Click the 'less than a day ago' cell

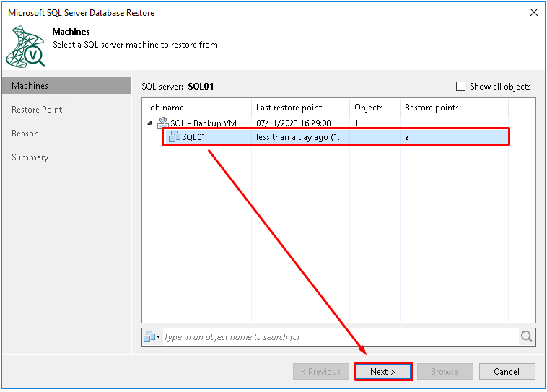tap(300, 137)
